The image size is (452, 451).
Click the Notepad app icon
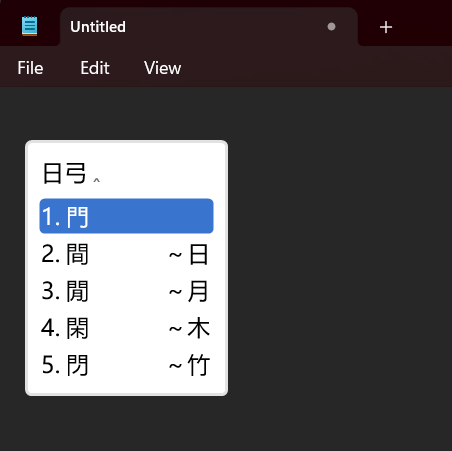point(29,26)
